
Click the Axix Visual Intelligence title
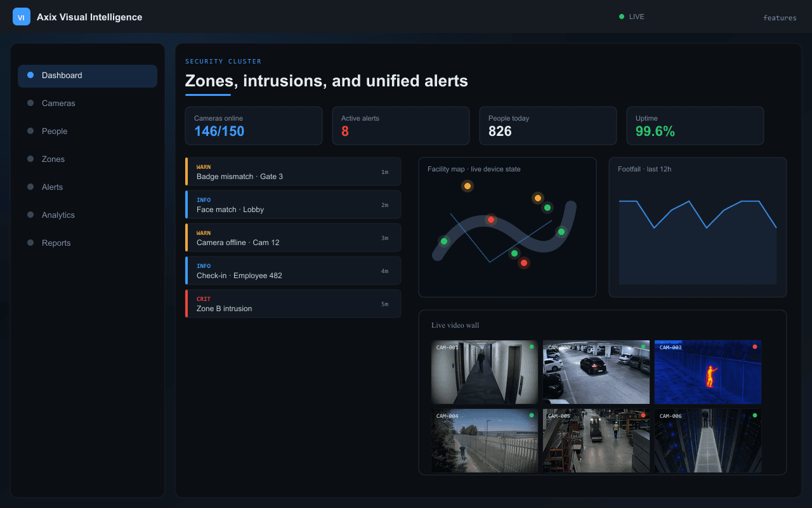[89, 17]
